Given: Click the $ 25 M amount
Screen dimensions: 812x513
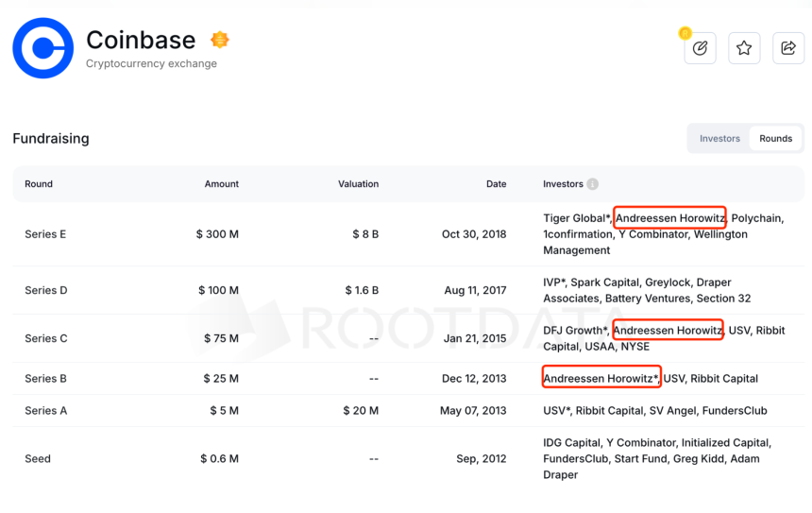Looking at the screenshot, I should point(221,378).
